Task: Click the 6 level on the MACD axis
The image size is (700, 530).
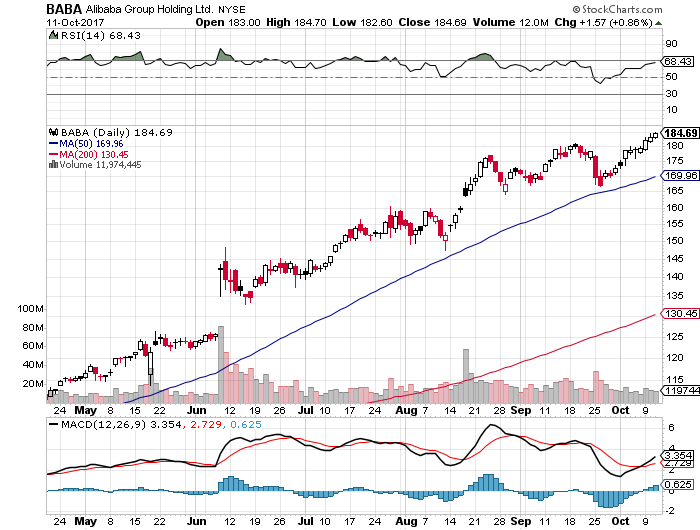Action: tap(671, 428)
